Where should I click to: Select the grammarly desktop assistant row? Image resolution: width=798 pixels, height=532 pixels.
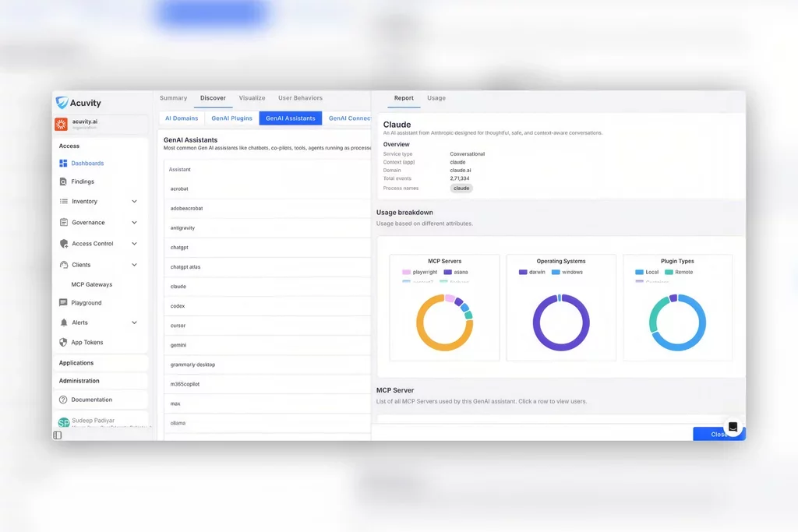click(267, 365)
